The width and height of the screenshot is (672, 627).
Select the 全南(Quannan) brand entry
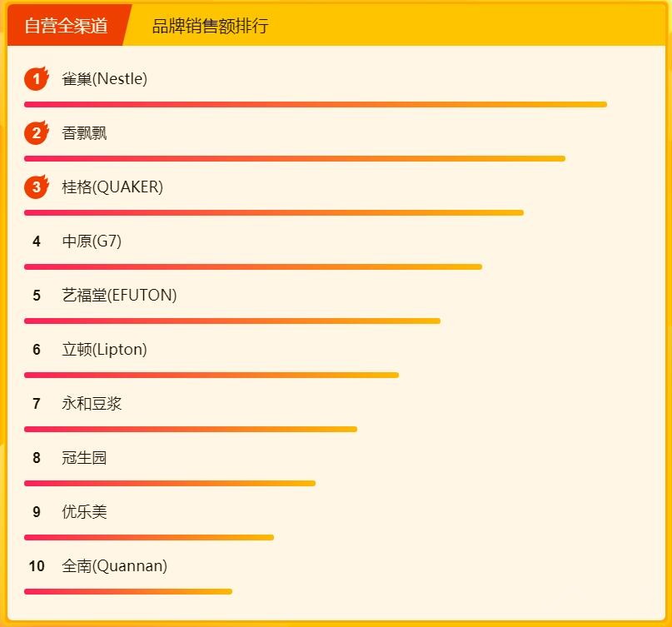click(114, 566)
